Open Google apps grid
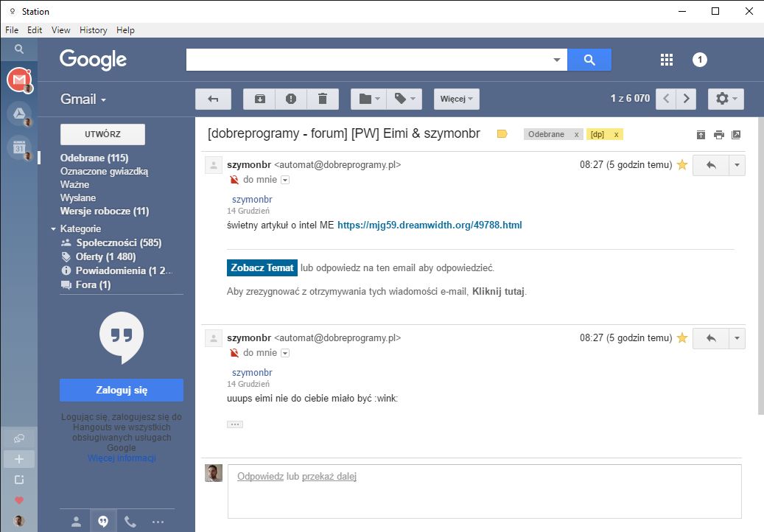 click(x=667, y=60)
